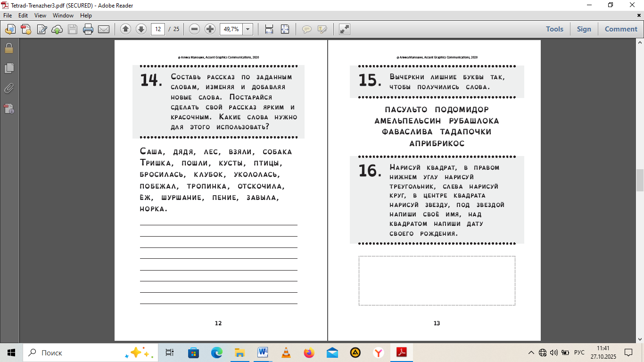Open the Edit menu
Viewport: 644px width, 362px height.
pos(23,16)
